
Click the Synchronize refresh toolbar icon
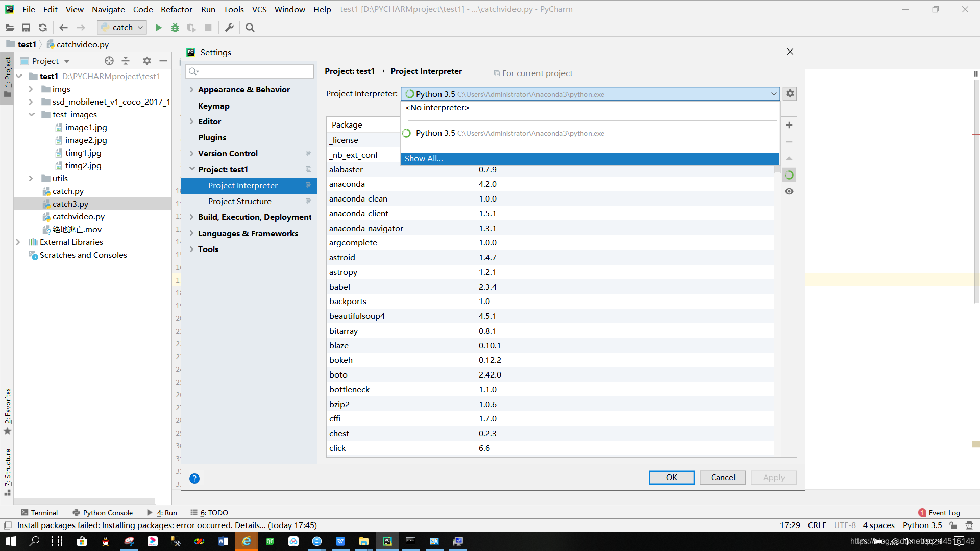click(x=43, y=28)
